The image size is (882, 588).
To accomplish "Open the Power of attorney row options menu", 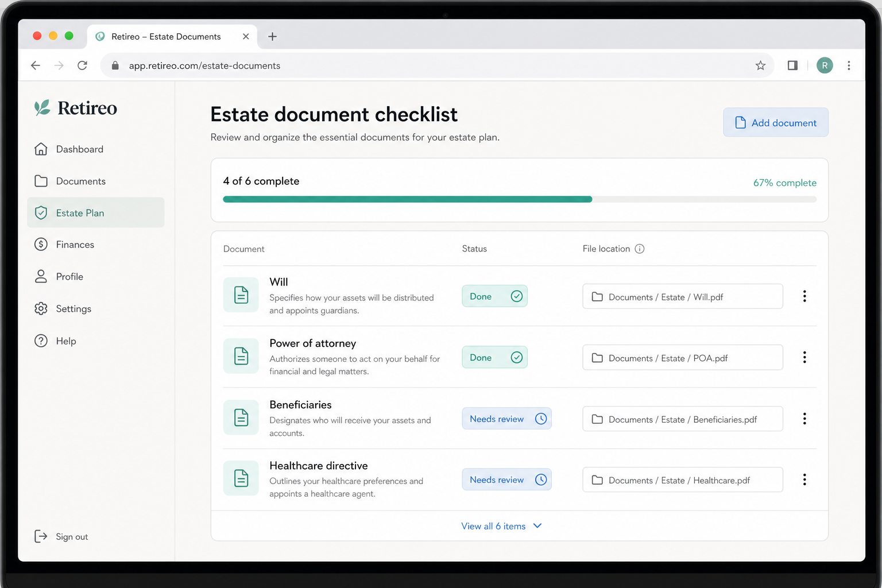I will coord(804,357).
